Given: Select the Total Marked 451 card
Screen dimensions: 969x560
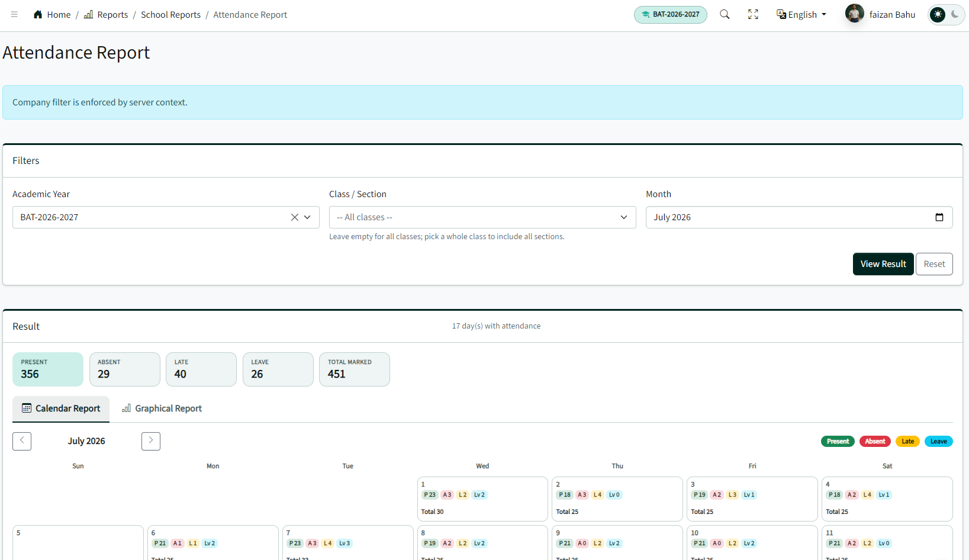Looking at the screenshot, I should point(355,369).
